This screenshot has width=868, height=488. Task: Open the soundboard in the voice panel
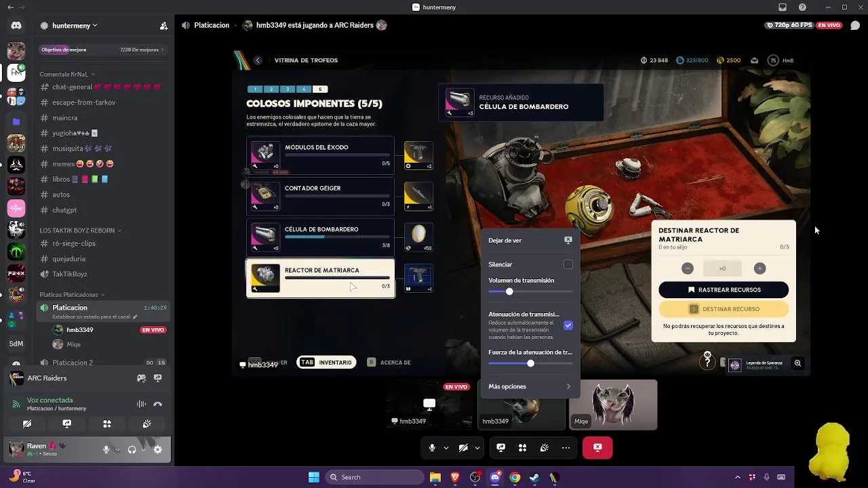pos(146,424)
